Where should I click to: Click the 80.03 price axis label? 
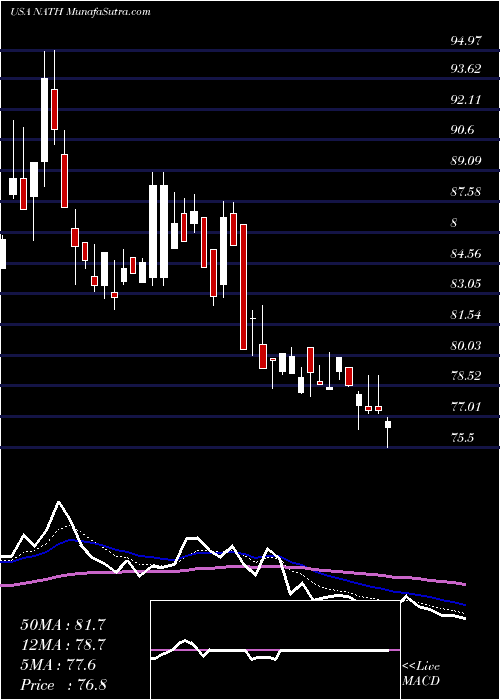[466, 346]
